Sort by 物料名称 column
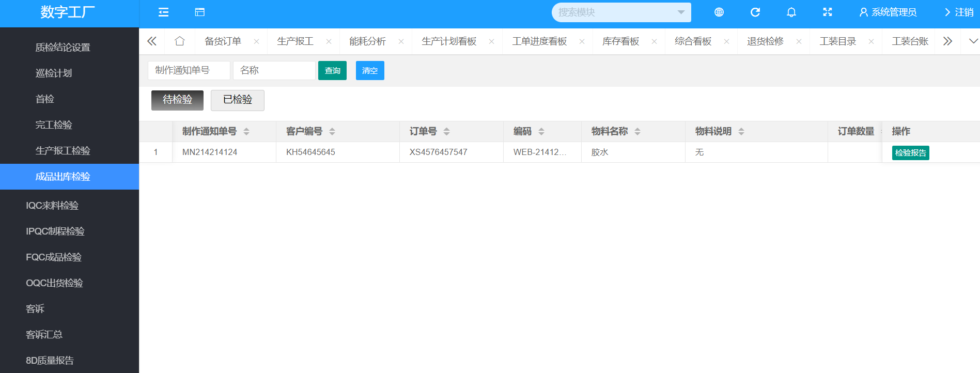Image resolution: width=980 pixels, height=373 pixels. click(x=637, y=131)
